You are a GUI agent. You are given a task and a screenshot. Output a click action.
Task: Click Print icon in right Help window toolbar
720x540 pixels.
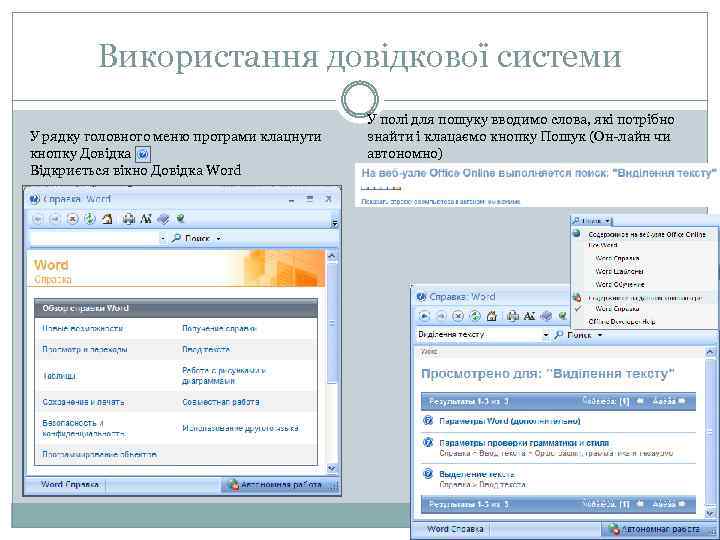coord(512,316)
